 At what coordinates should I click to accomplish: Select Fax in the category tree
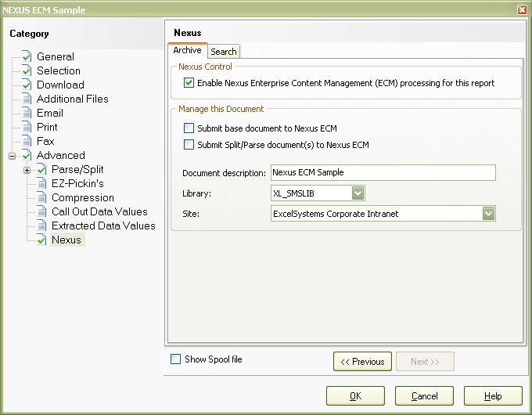coord(45,141)
